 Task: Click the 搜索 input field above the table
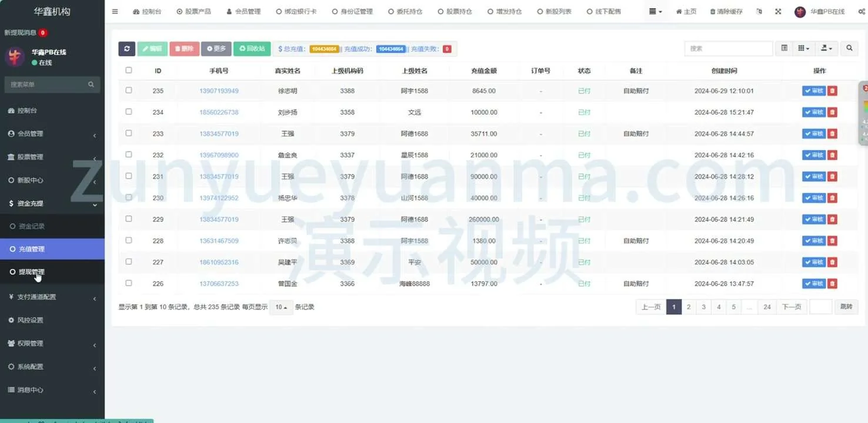pos(728,49)
